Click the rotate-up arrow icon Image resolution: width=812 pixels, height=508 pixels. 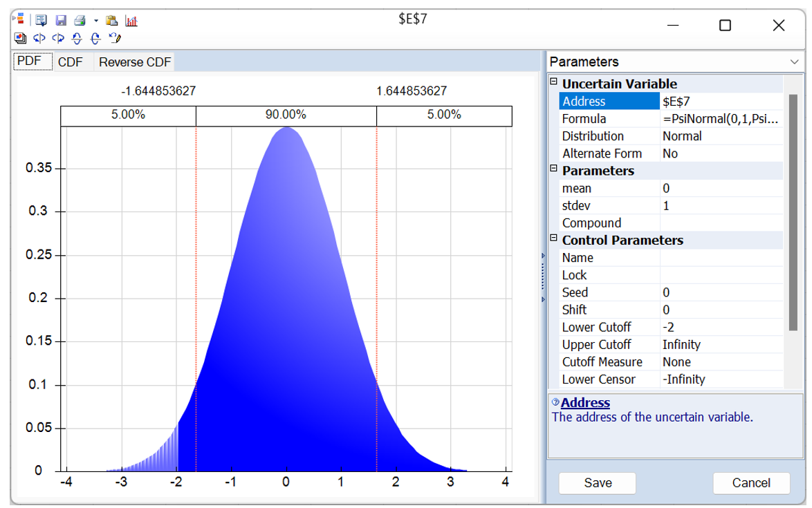tap(77, 39)
